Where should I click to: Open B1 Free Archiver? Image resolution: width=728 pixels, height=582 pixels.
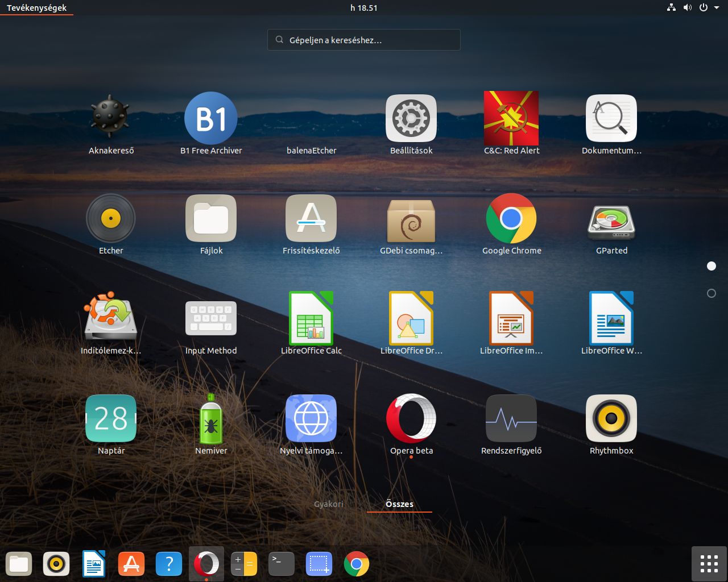point(211,118)
